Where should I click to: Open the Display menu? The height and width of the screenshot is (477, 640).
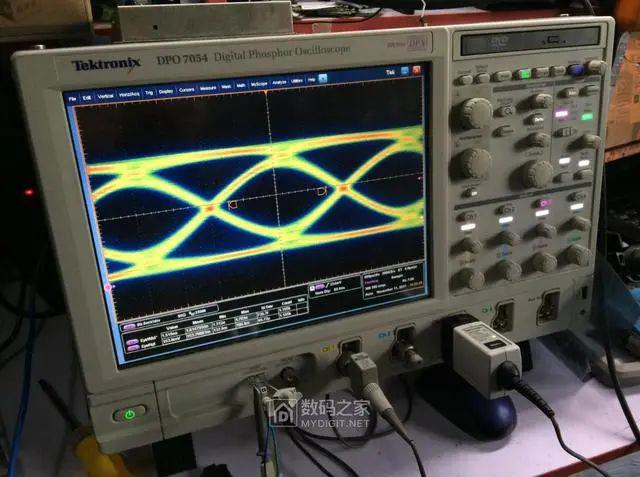point(166,92)
